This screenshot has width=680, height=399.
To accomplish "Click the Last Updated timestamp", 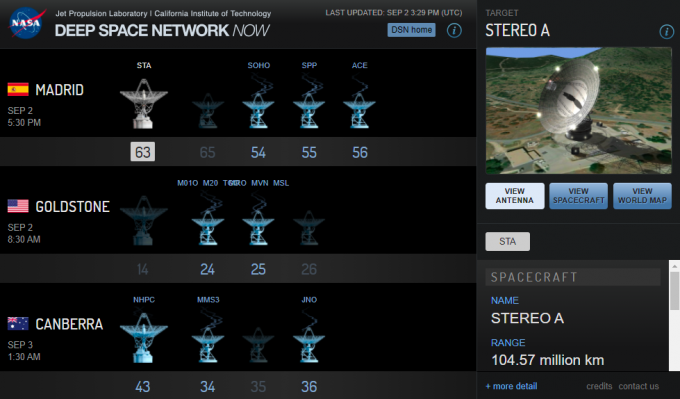I will tap(394, 13).
